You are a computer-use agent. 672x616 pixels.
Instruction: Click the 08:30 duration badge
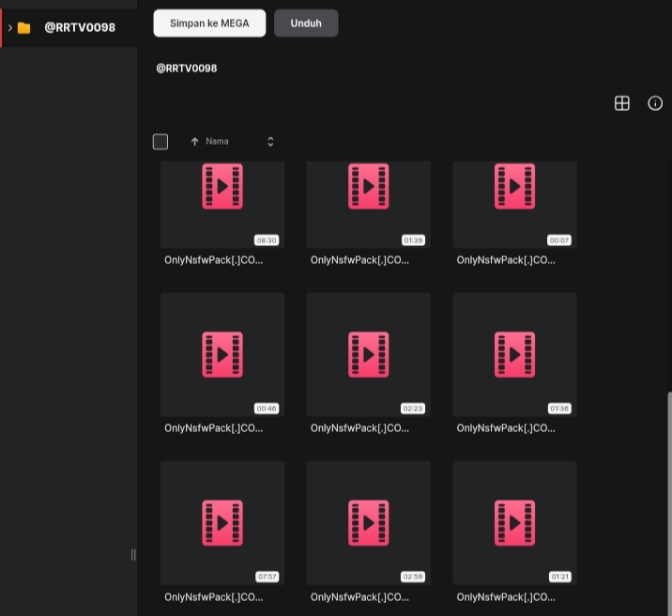(267, 240)
